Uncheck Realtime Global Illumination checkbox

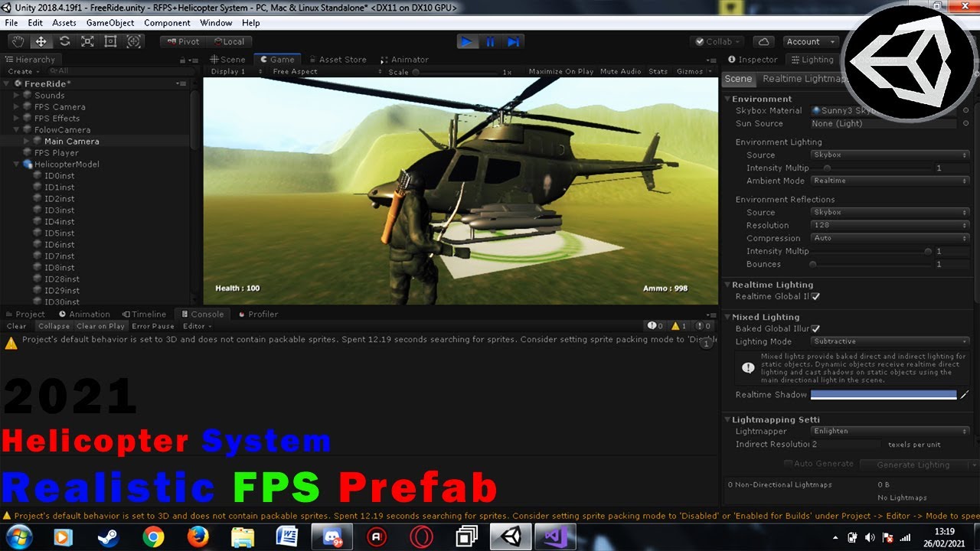(816, 296)
